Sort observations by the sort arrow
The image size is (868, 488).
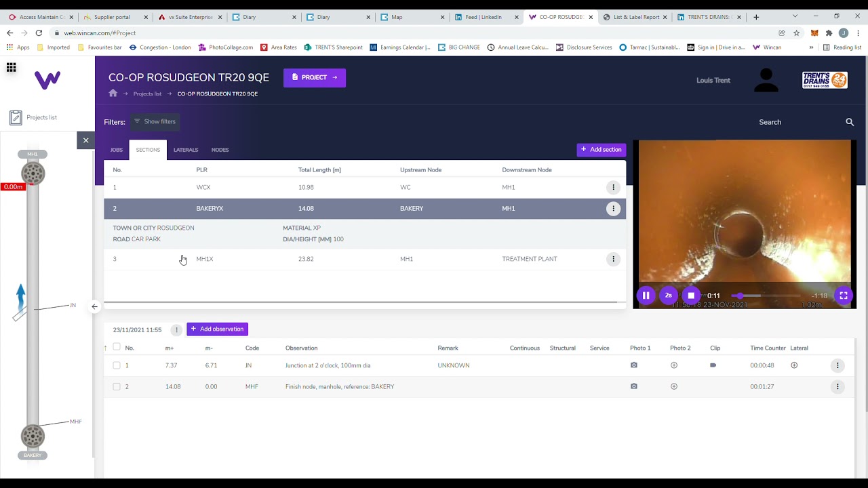(x=105, y=348)
